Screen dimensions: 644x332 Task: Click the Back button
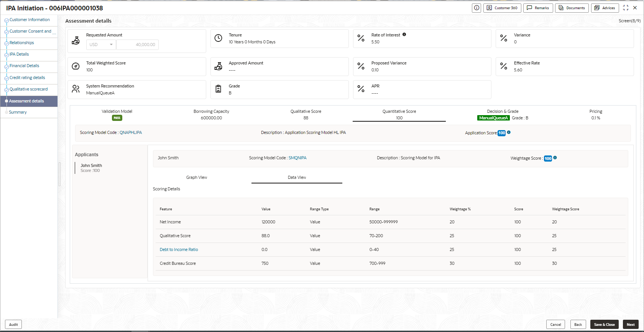(578, 324)
